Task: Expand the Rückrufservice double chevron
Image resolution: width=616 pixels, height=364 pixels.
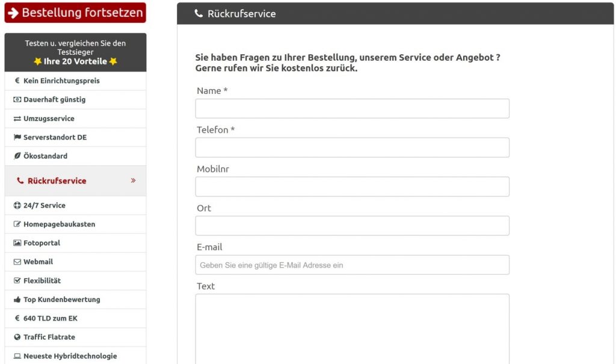Action: coord(133,180)
